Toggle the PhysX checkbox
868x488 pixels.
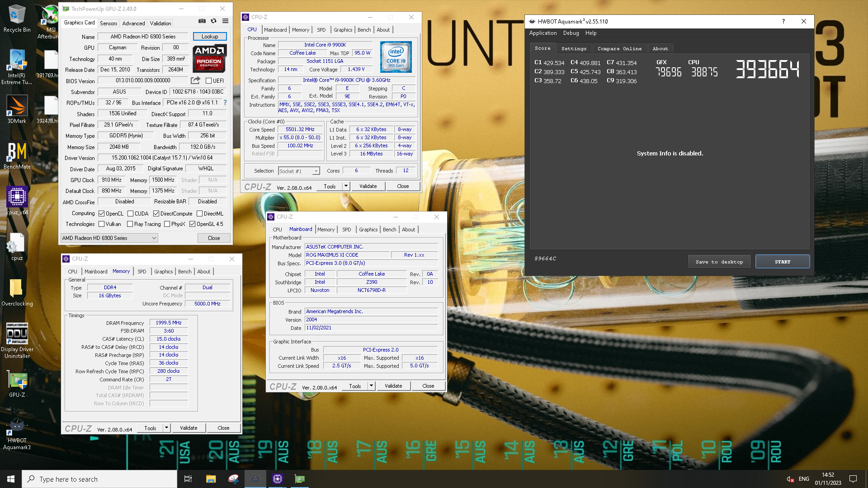click(x=167, y=224)
